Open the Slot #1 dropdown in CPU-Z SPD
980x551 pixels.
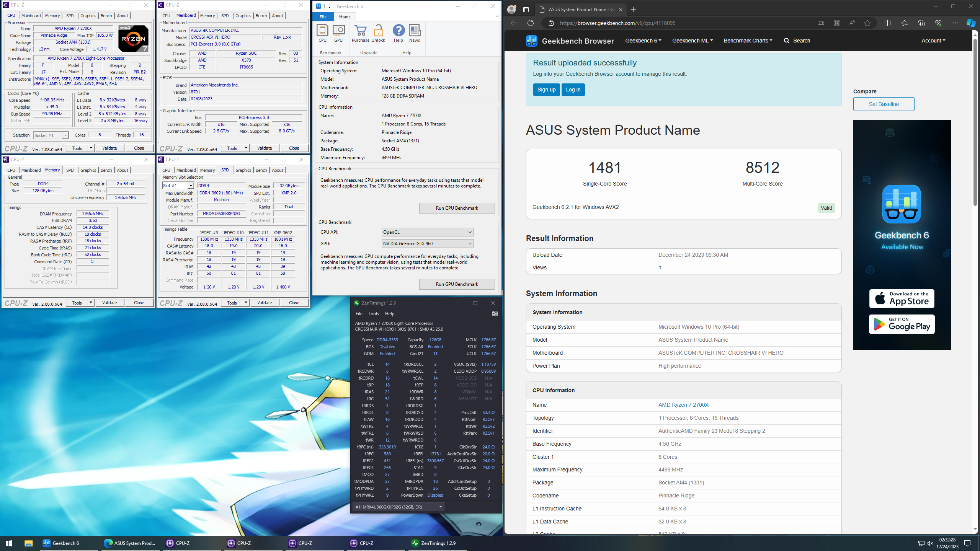coord(178,186)
